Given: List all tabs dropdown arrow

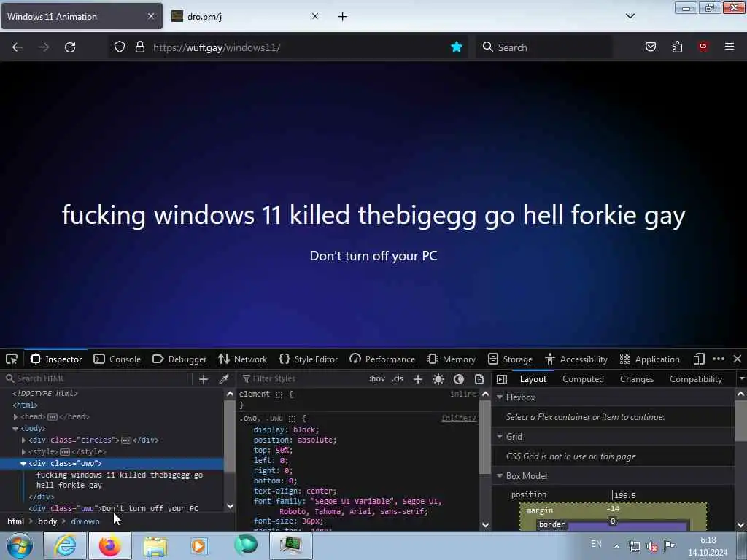Looking at the screenshot, I should 630,16.
